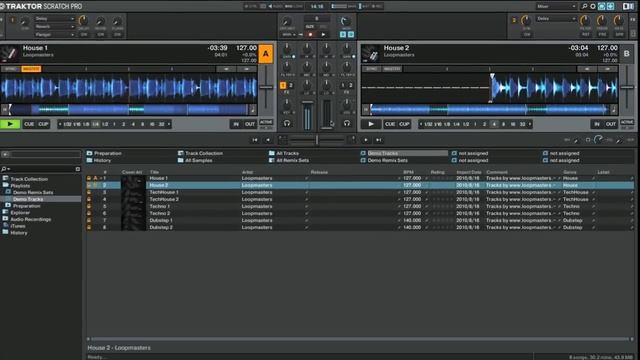Open the Delay effect dropdown in FX unit 2

click(x=556, y=19)
